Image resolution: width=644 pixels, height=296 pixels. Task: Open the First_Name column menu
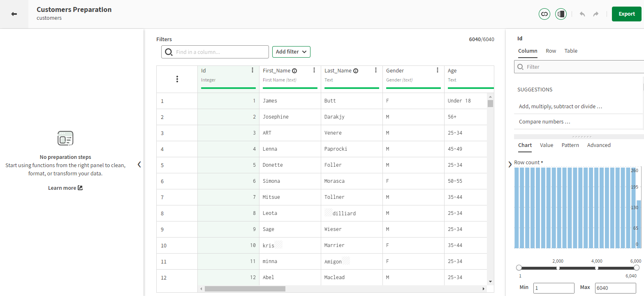[x=314, y=70]
